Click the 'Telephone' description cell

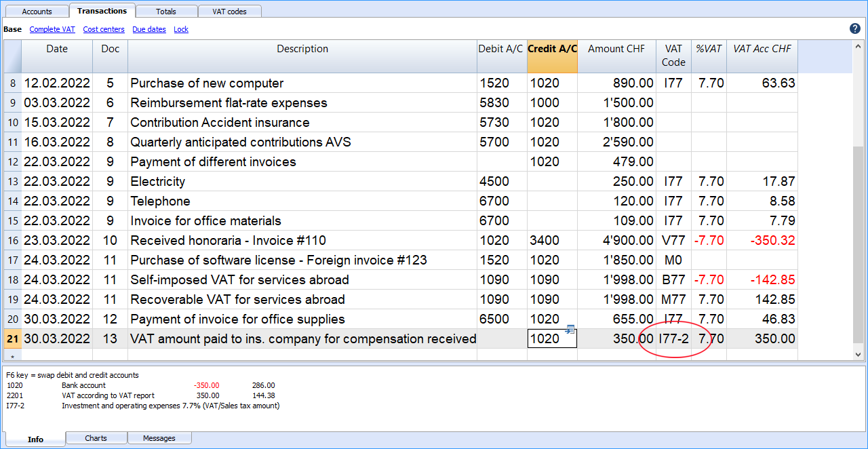[x=302, y=201]
